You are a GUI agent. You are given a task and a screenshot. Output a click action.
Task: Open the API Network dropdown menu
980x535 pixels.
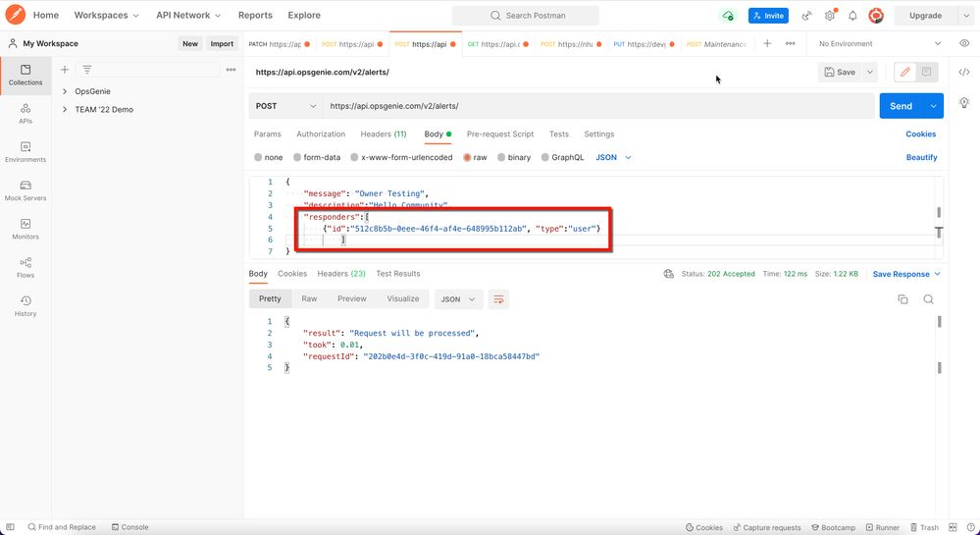point(188,15)
